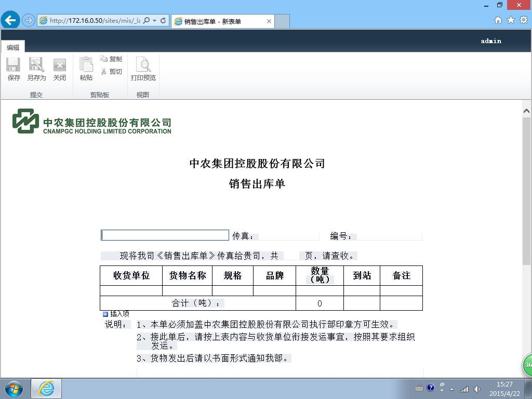532x399 pixels.
Task: Click 插入项 to insert a row
Action: click(120, 314)
